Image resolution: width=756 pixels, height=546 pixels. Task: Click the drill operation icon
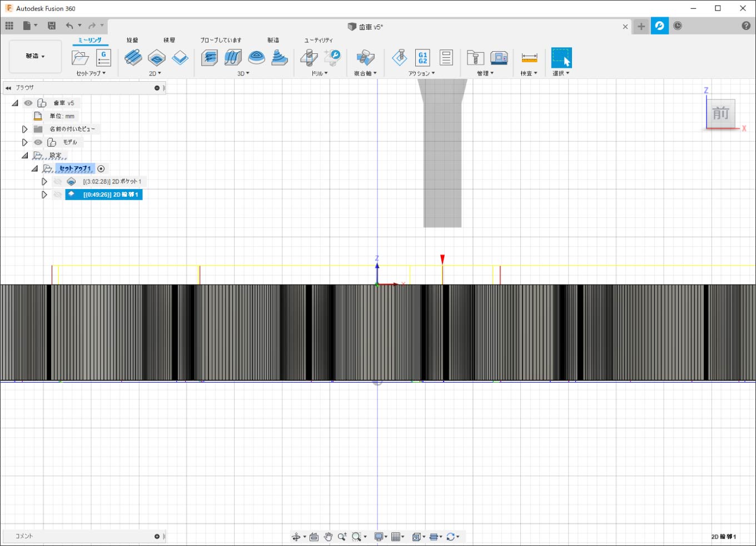pos(309,58)
